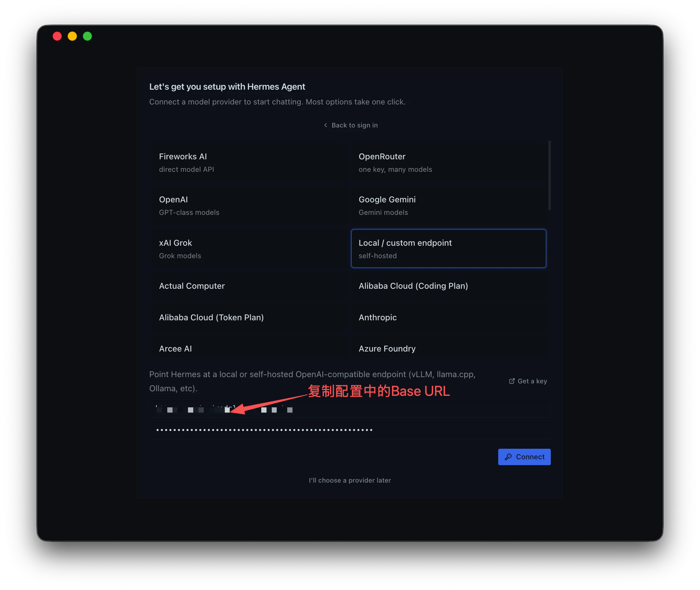Image resolution: width=700 pixels, height=590 pixels.
Task: Click the external link icon beside Get a key
Action: point(512,381)
